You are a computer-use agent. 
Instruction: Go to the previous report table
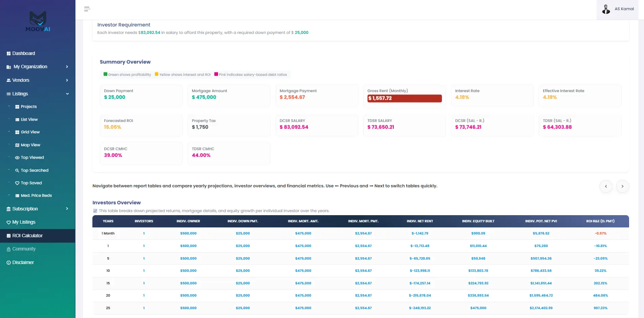pyautogui.click(x=606, y=186)
